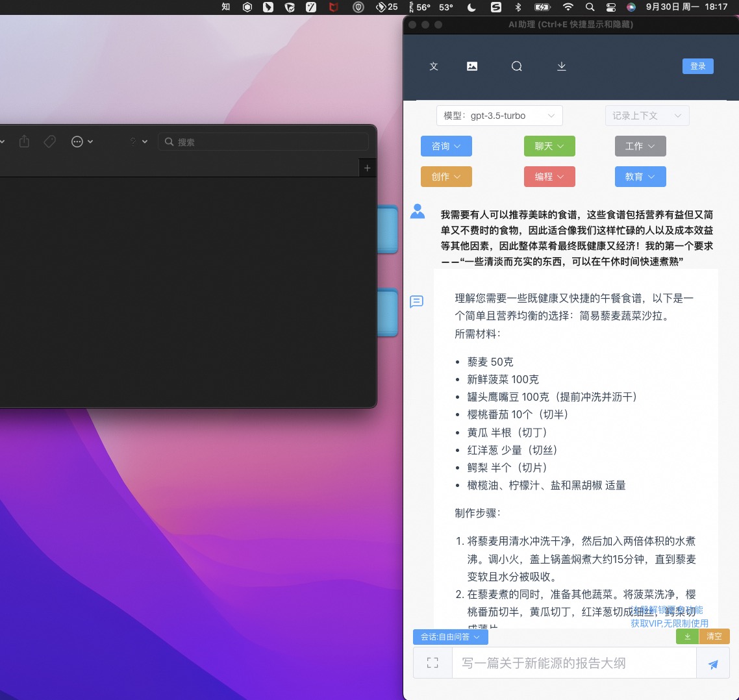
Task: Click the Finder share icon
Action: click(x=25, y=142)
